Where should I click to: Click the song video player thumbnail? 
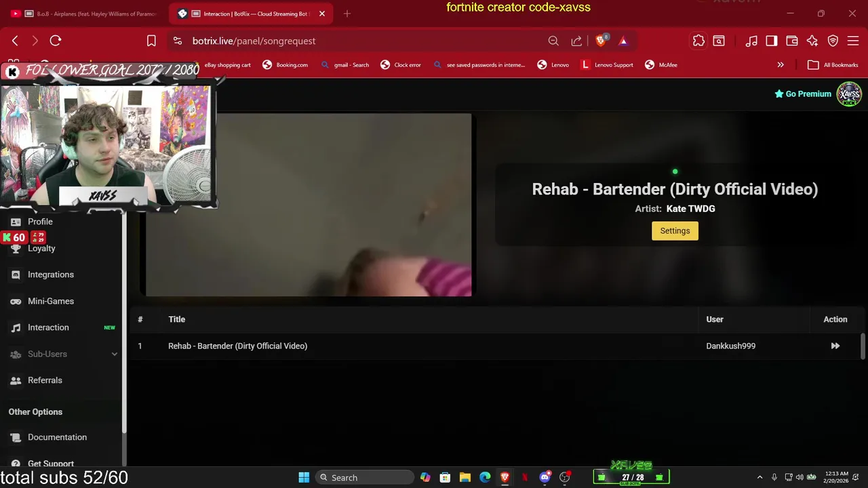coord(309,205)
